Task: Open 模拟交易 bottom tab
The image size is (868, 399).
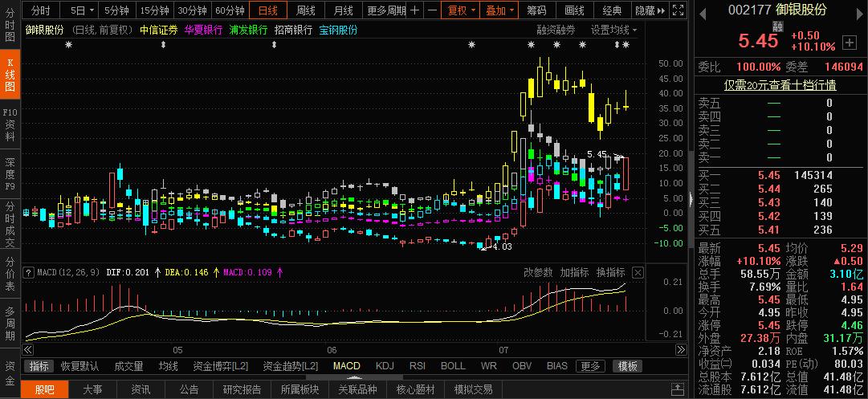Action: [473, 389]
